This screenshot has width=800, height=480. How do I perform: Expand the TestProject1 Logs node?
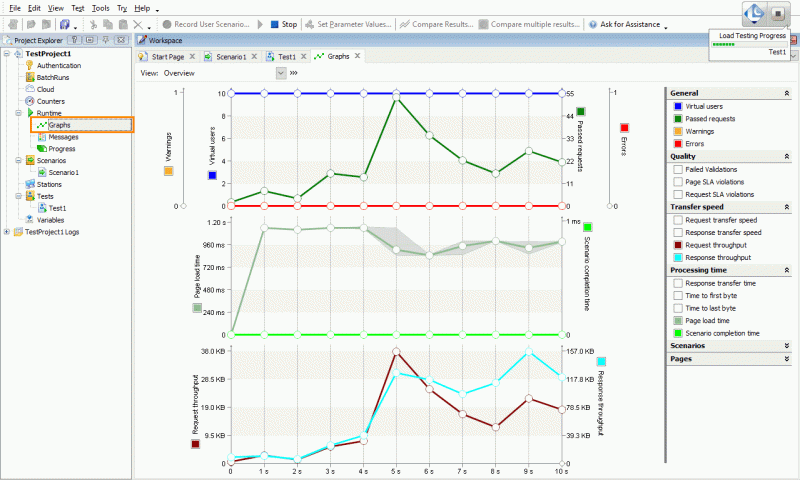point(7,232)
